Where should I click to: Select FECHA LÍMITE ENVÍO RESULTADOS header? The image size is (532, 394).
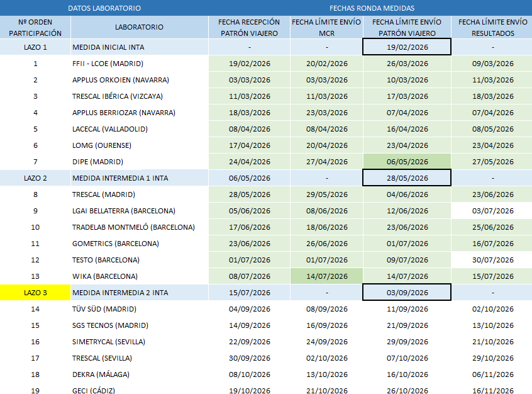[x=492, y=28]
